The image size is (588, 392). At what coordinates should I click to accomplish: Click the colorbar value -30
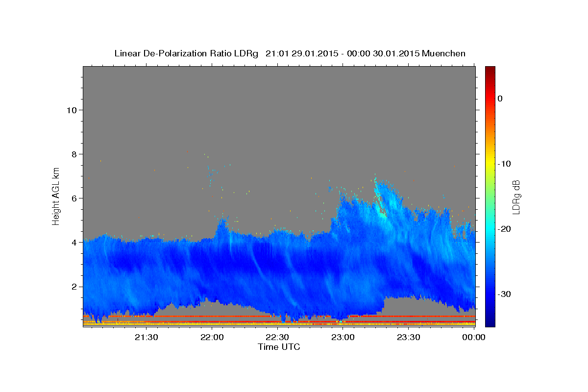click(x=504, y=294)
